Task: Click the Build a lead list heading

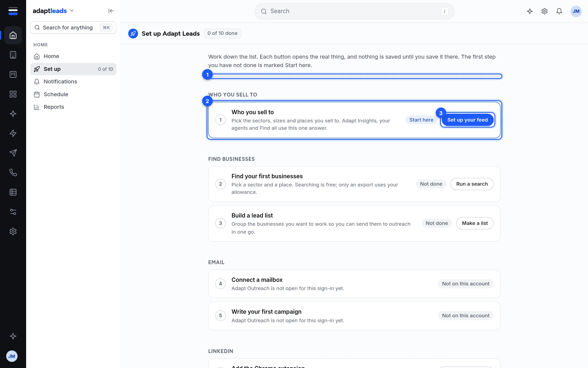Action: click(252, 216)
